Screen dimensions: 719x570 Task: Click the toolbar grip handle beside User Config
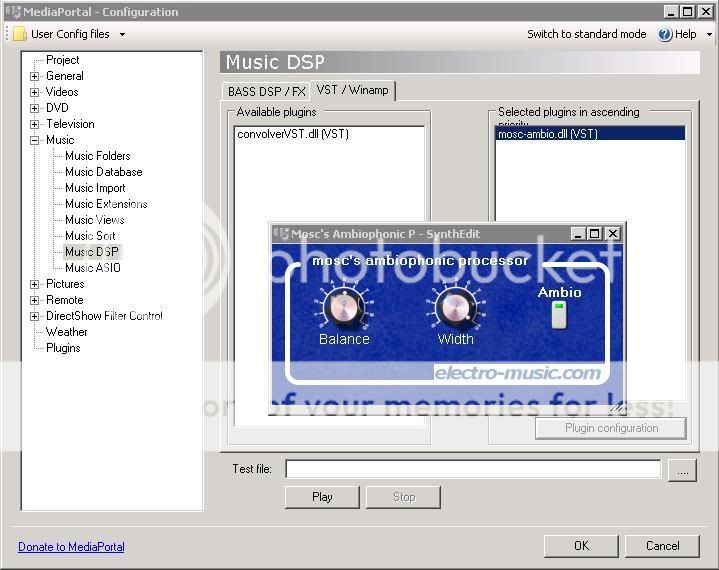click(7, 34)
